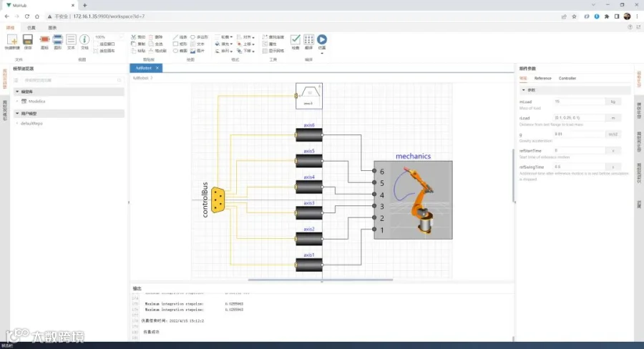Click the 剪切 cut scissors tool
Image resolution: width=644 pixels, height=349 pixels.
(x=138, y=37)
